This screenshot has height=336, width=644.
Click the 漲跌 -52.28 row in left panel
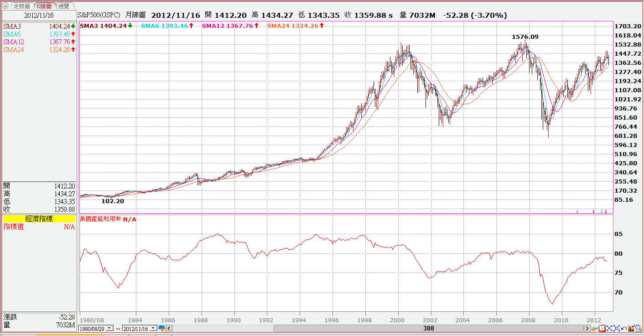[x=39, y=317]
